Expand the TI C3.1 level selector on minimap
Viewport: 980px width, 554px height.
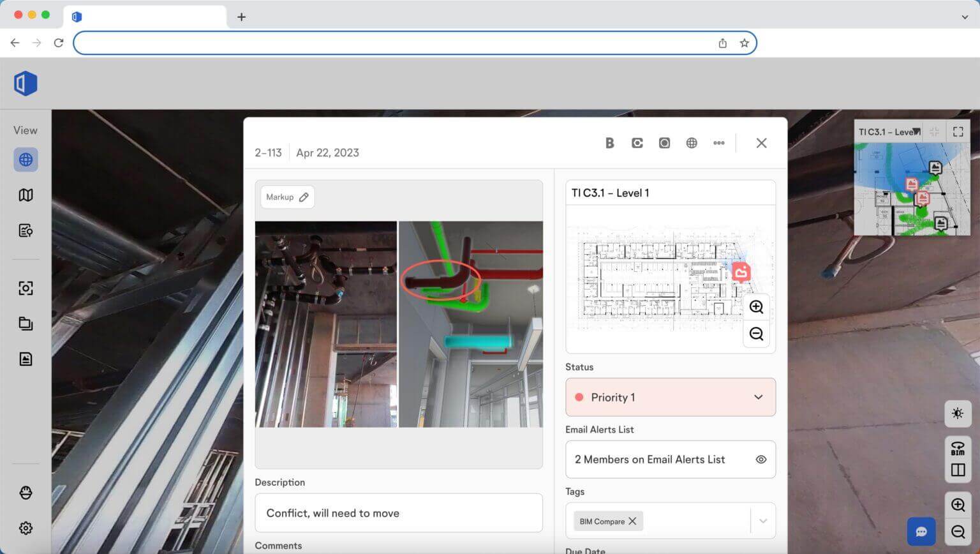click(x=916, y=132)
